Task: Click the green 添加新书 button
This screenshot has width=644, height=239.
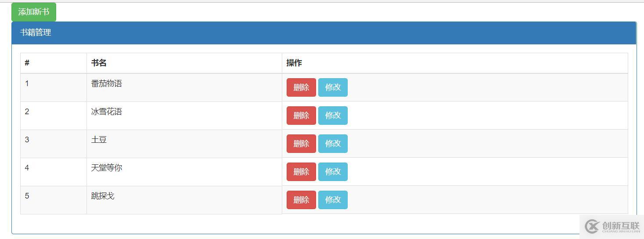Action: pos(34,12)
